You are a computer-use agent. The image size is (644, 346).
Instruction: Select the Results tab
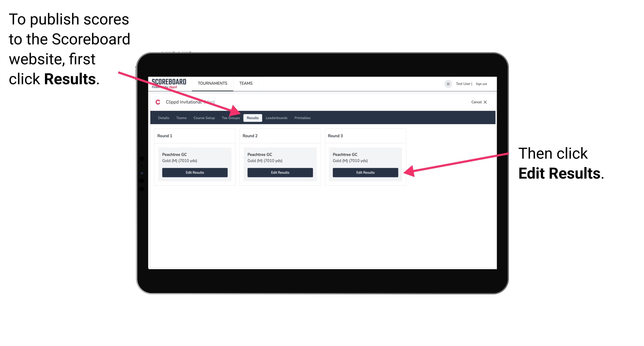(x=253, y=118)
